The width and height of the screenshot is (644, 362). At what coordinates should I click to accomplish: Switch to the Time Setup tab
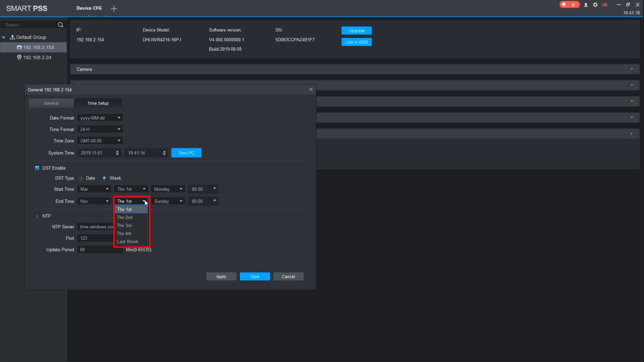[x=98, y=103]
